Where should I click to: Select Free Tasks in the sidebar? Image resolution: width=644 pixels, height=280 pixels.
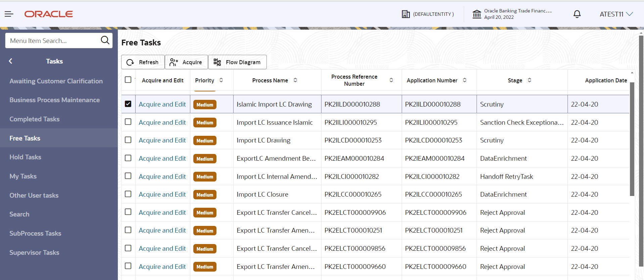tap(59, 138)
